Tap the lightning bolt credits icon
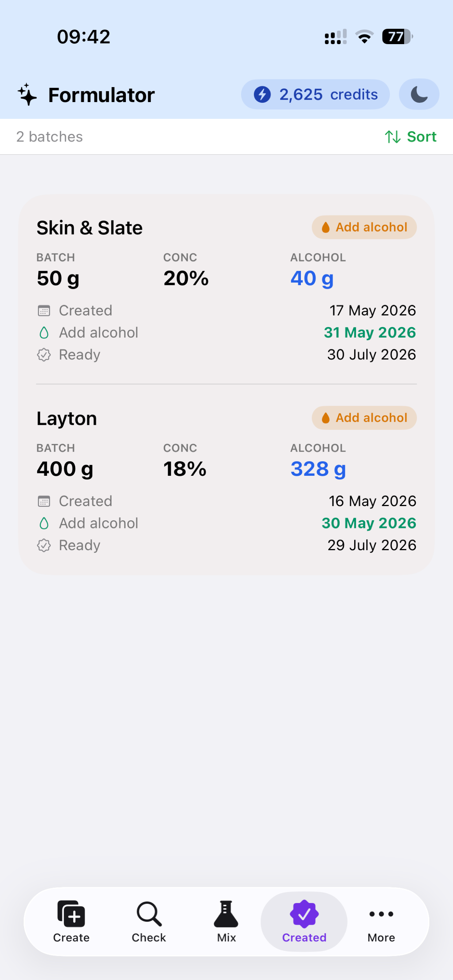Screen dimensions: 453x980 (262, 94)
